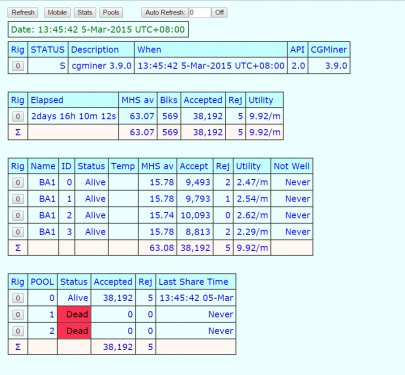Click the '2.29/m' utility cell
Viewport: 405px width, 375px height.
252,232
